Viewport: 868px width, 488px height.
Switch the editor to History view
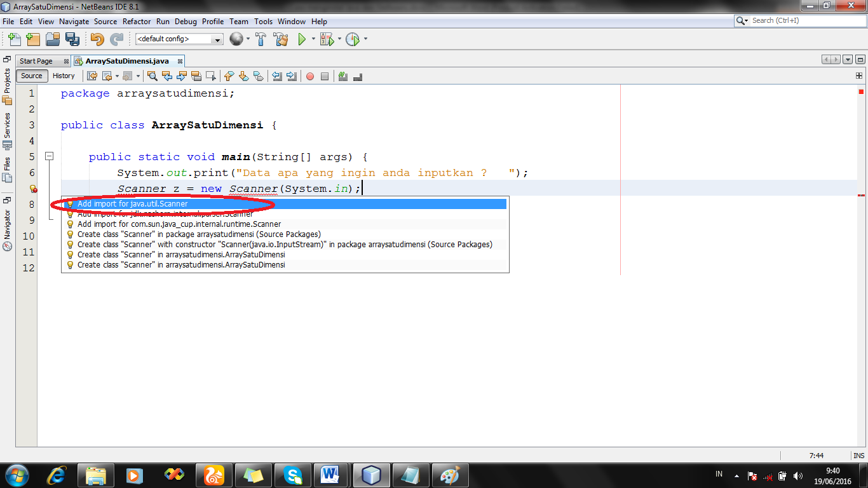pyautogui.click(x=64, y=76)
